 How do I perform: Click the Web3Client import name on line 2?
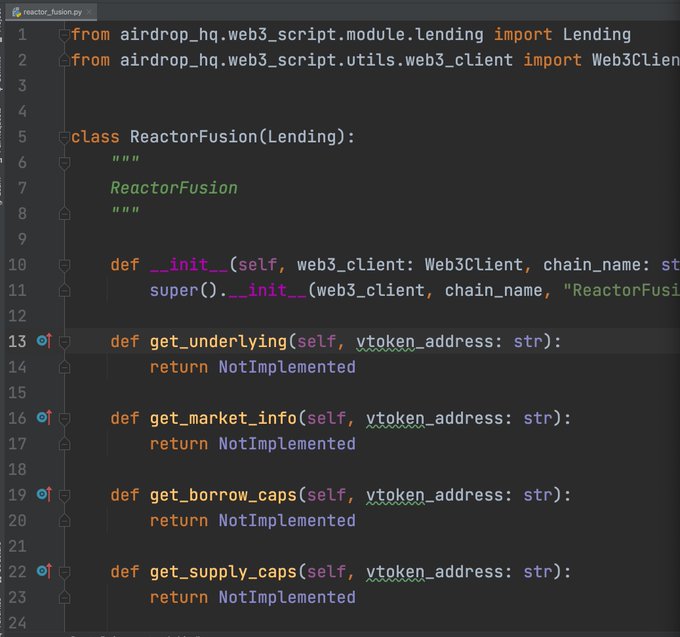pyautogui.click(x=636, y=60)
